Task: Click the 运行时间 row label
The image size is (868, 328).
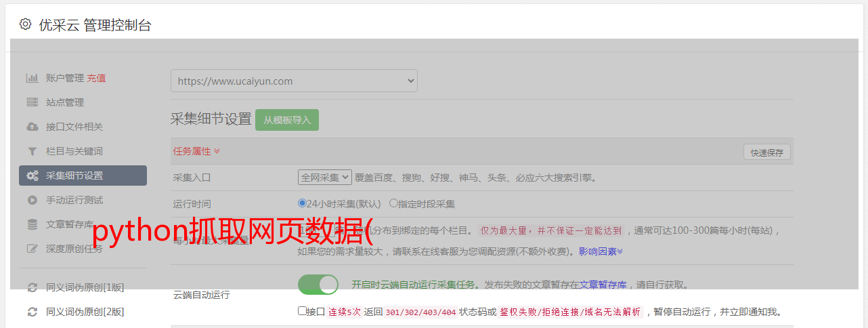Action: pyautogui.click(x=192, y=203)
